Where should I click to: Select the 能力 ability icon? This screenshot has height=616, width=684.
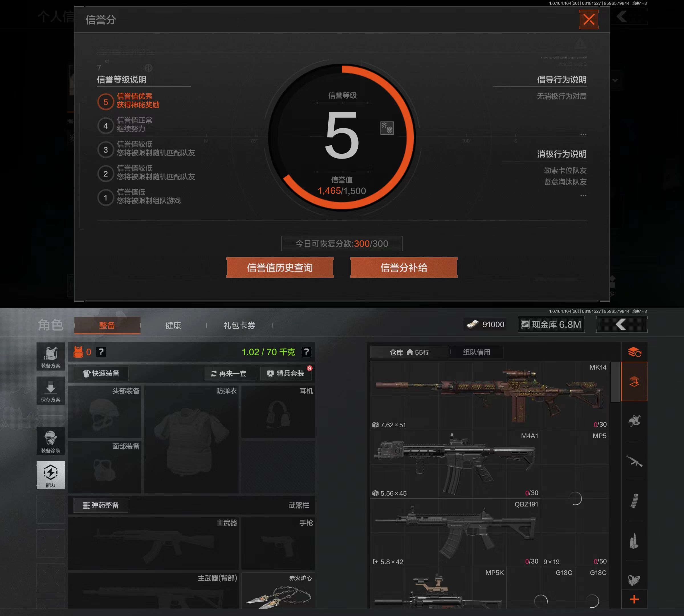(50, 475)
